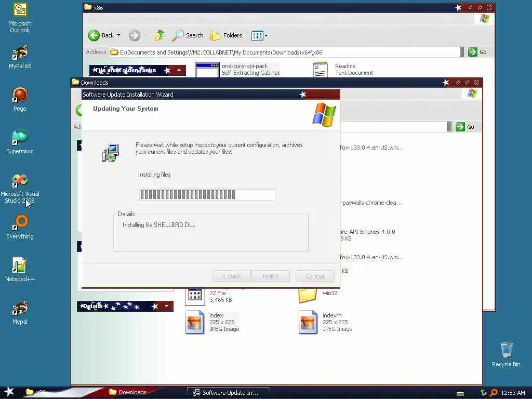Click keyboard icon in system tray

click(x=460, y=394)
